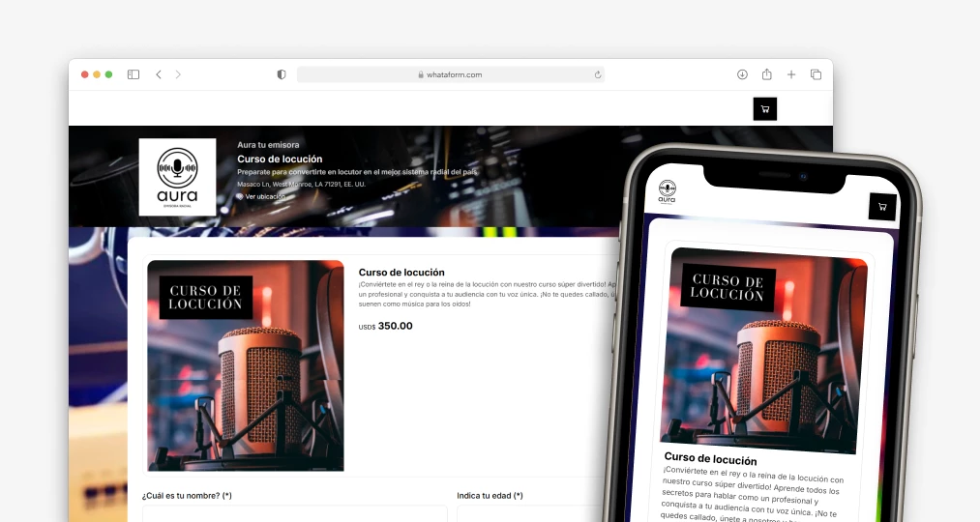Tap the shopping cart on the phone

click(x=881, y=206)
